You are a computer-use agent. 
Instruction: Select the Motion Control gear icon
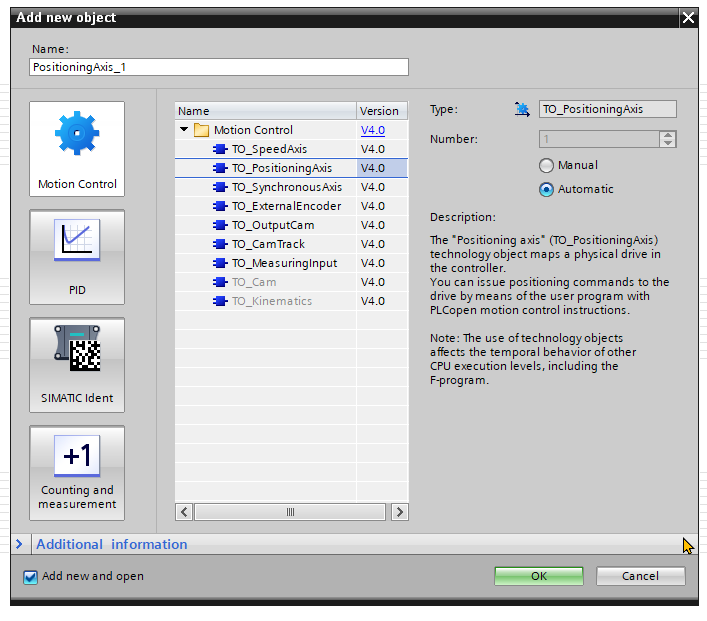point(77,133)
